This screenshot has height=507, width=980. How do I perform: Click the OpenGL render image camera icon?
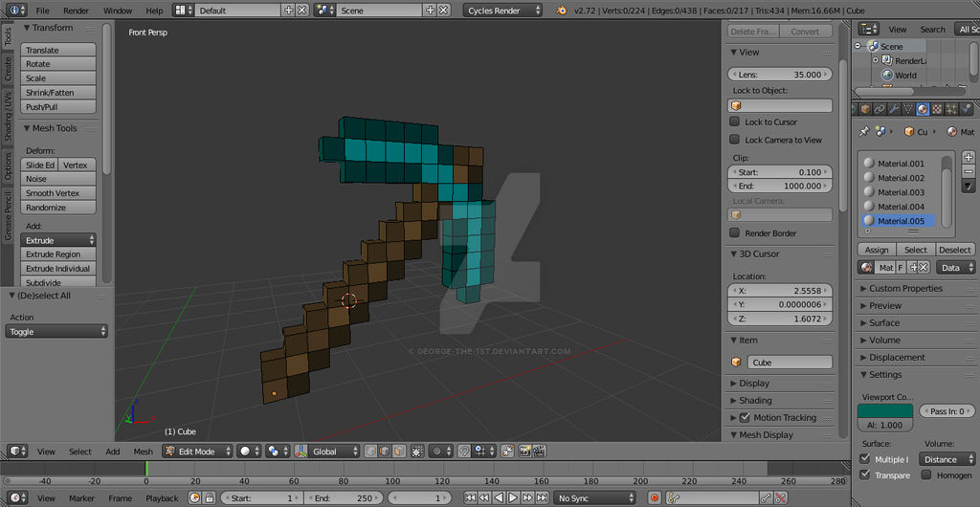[x=524, y=451]
